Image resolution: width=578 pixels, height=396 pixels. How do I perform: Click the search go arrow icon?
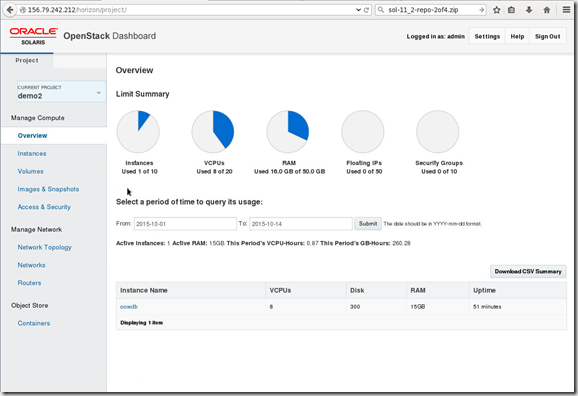pyautogui.click(x=481, y=10)
